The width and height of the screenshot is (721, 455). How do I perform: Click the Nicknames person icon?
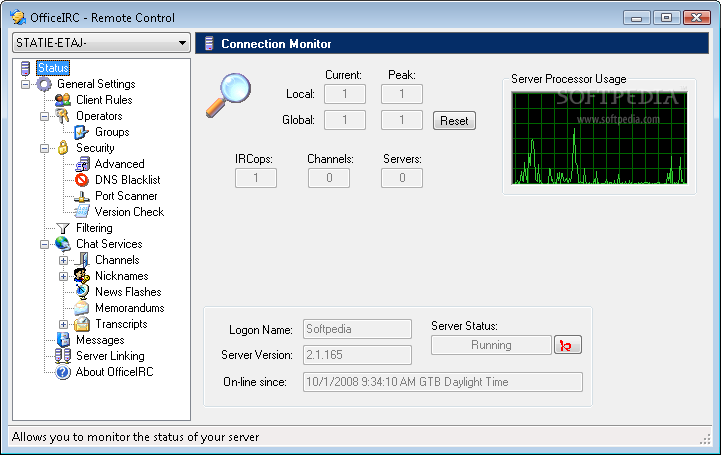(82, 276)
